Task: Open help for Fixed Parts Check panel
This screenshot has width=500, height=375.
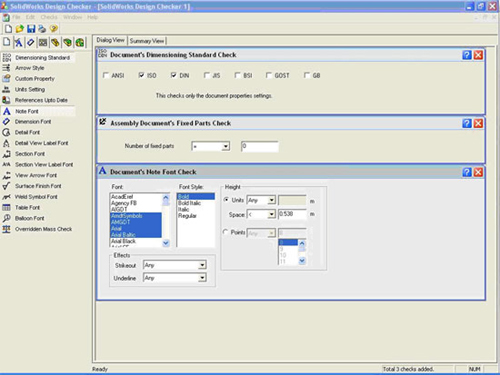Action: click(467, 123)
